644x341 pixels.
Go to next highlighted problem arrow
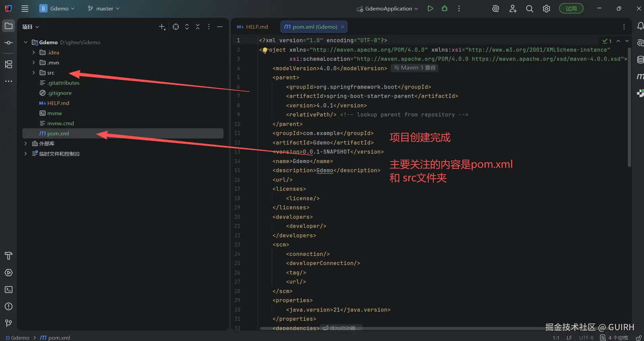click(627, 41)
